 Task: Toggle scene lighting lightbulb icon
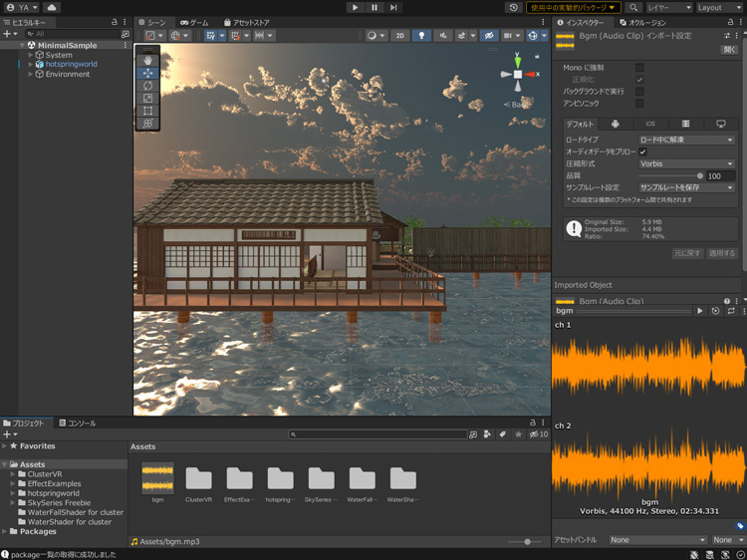coord(420,36)
